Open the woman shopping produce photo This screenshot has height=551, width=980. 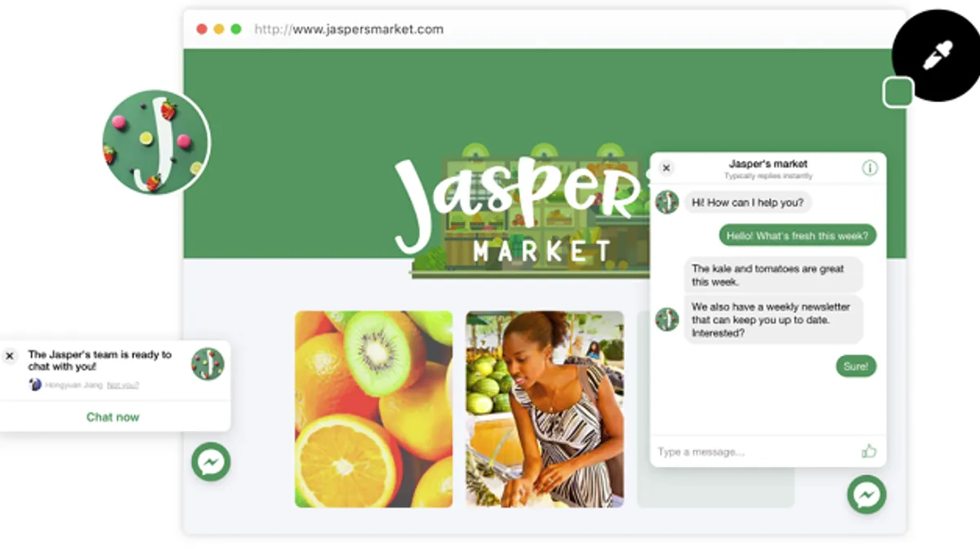(545, 409)
